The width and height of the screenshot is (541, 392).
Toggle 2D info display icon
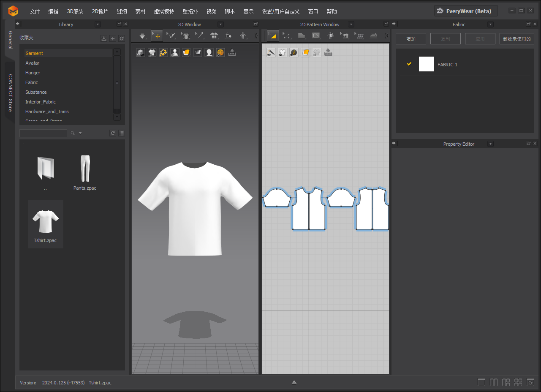(x=294, y=52)
